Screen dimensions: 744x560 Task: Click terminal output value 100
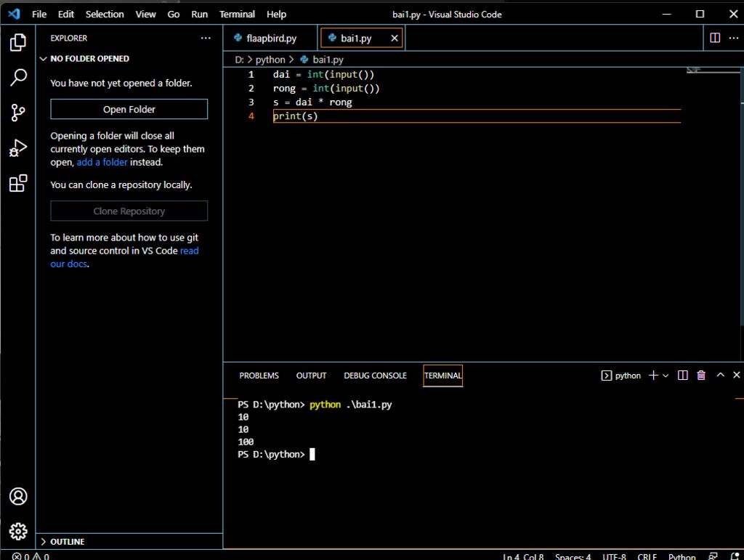[246, 442]
